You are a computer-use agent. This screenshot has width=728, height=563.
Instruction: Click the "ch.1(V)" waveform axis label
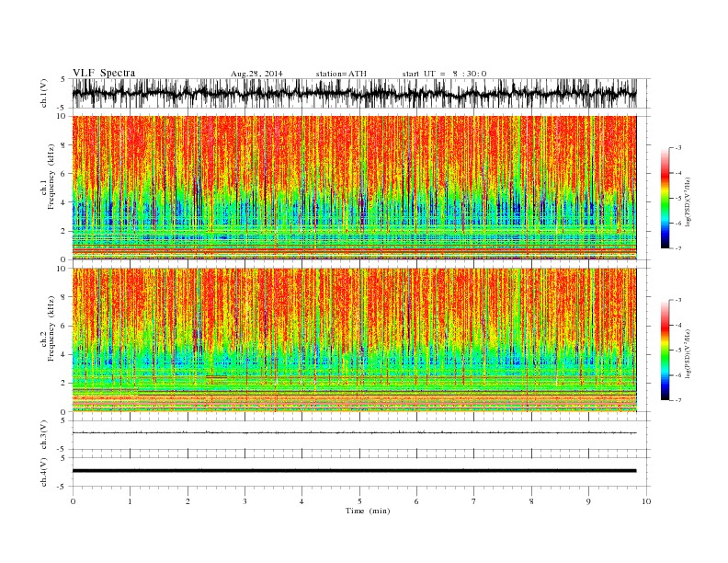(x=44, y=93)
